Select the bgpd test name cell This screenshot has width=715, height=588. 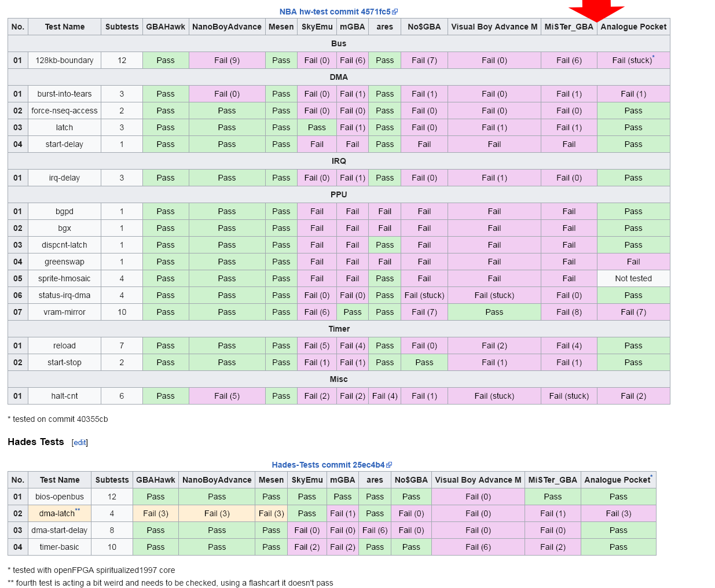(64, 211)
